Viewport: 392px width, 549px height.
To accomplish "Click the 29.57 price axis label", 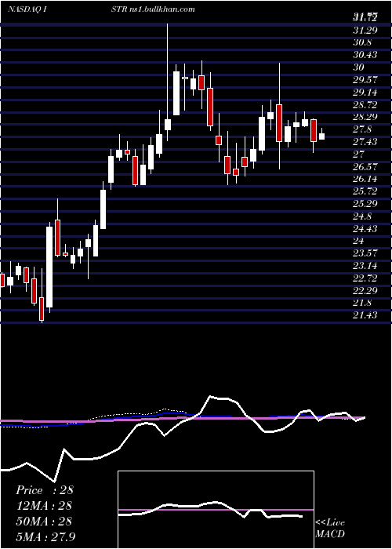I will tap(365, 79).
